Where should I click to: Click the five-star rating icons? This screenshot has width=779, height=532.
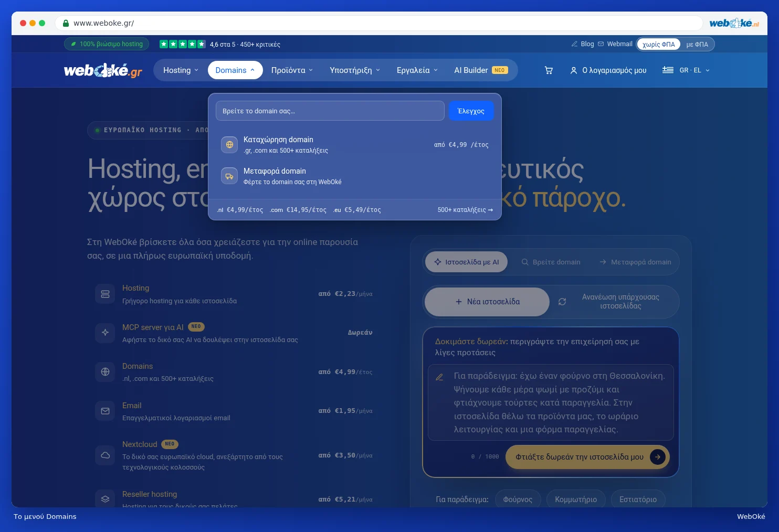coord(183,44)
